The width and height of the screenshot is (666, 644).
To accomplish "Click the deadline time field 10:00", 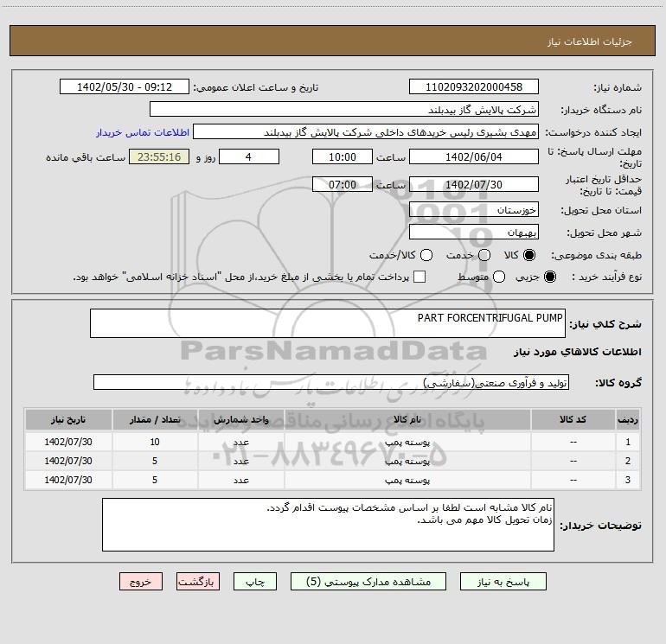I will pyautogui.click(x=343, y=156).
